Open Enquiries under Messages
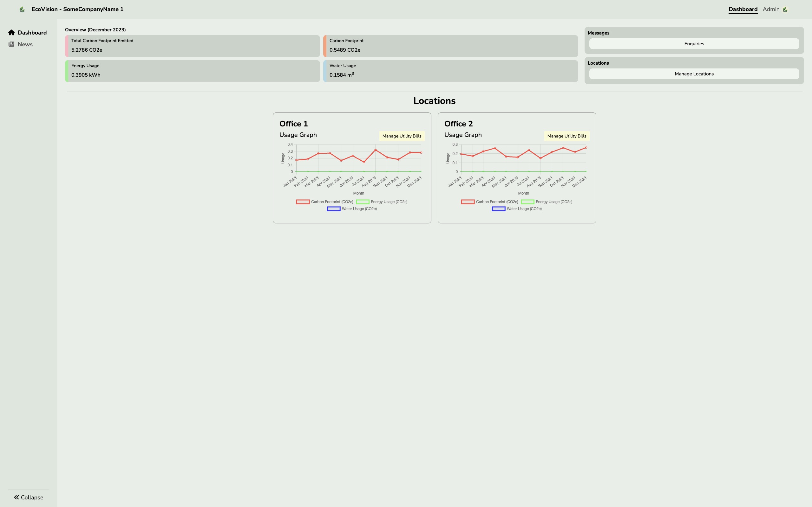Screen dimensions: 812x507 point(694,44)
